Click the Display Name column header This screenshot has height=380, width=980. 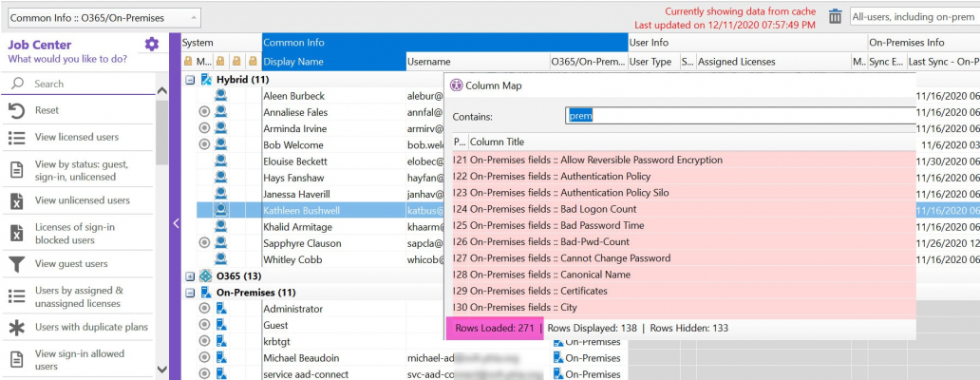[x=333, y=62]
